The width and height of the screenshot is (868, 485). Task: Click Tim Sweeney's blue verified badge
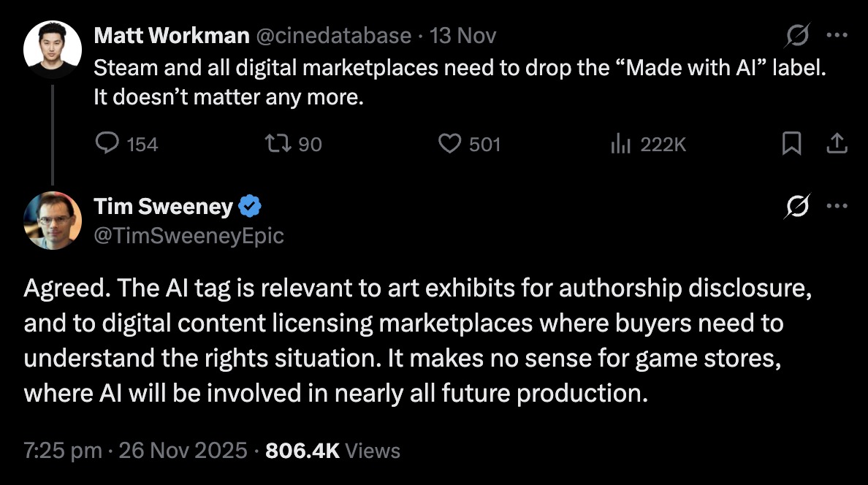click(251, 207)
